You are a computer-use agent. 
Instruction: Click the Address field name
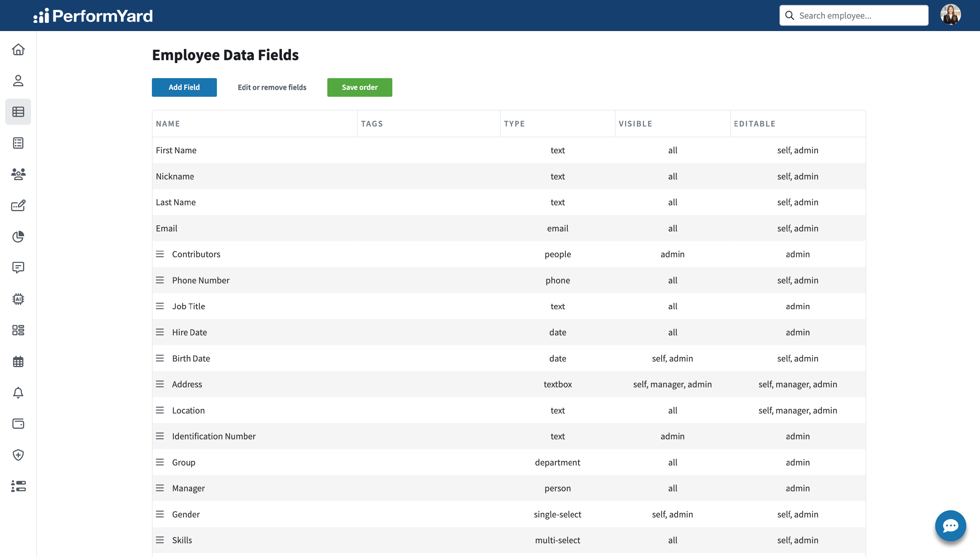[187, 384]
